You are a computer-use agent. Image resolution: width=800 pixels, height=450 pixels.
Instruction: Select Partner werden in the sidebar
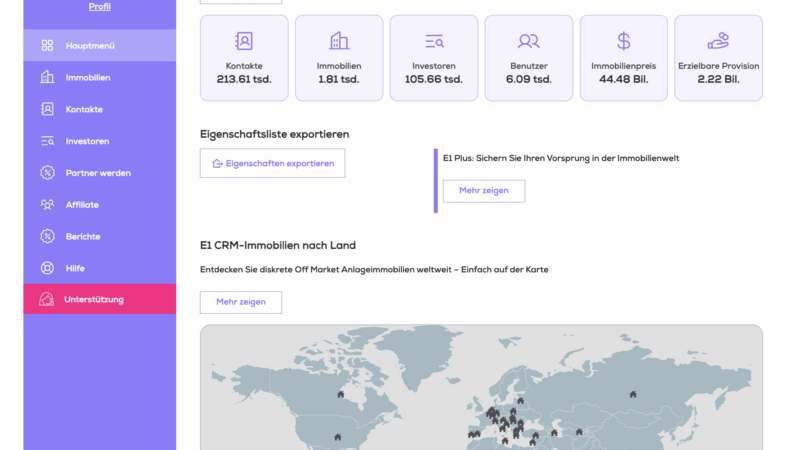tap(99, 173)
